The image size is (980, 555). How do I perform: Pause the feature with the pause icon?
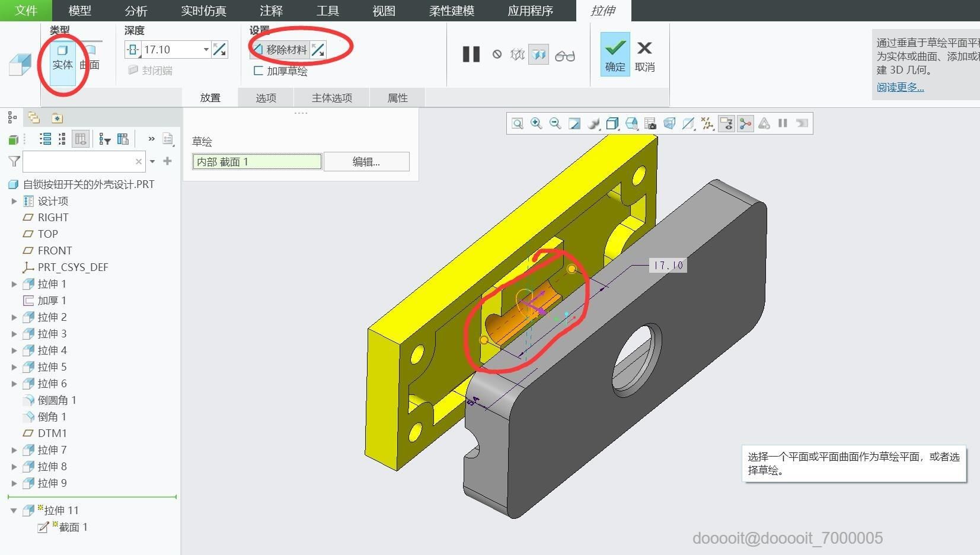tap(471, 55)
